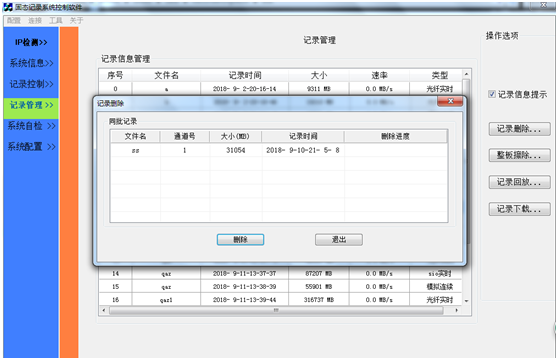Toggle the 记录信息提示 checkbox
The height and width of the screenshot is (360, 558).
492,94
